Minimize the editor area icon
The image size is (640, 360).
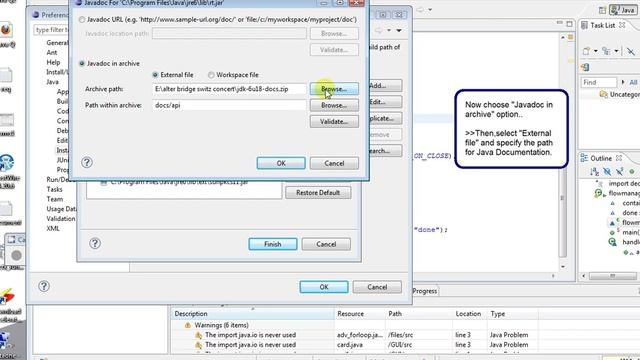tap(559, 24)
